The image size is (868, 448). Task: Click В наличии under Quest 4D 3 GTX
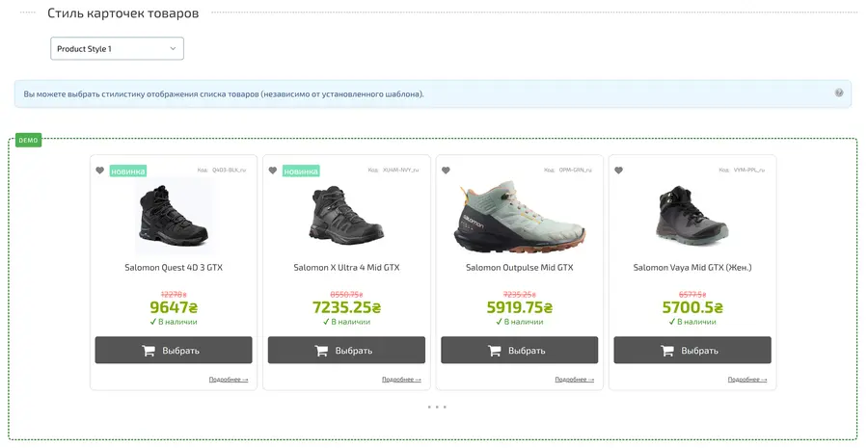(174, 322)
